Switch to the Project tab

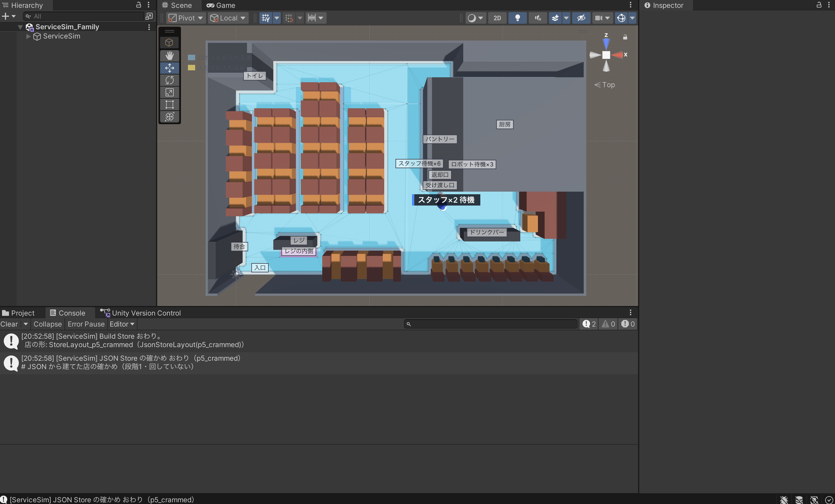point(18,313)
